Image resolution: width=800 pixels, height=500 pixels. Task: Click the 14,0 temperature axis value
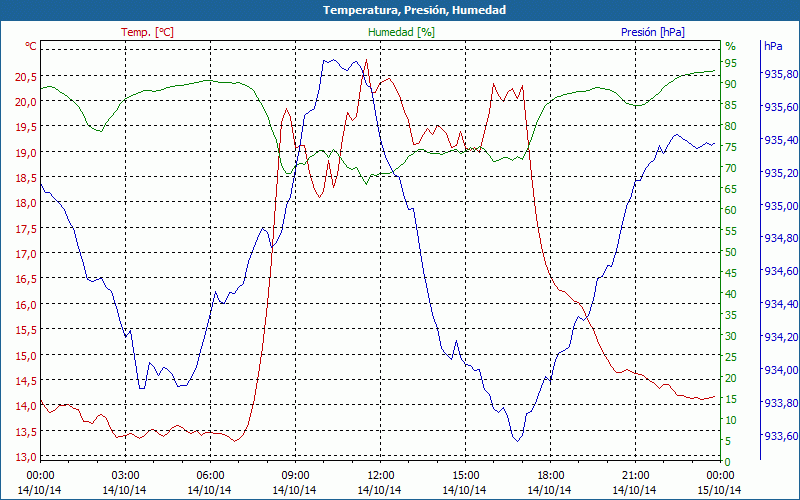point(26,406)
